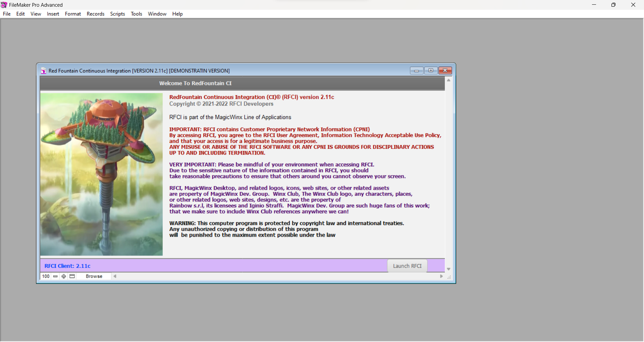Screen dimensions: 644x342
Task: Click the zoom in plus icon
Action: pos(64,277)
